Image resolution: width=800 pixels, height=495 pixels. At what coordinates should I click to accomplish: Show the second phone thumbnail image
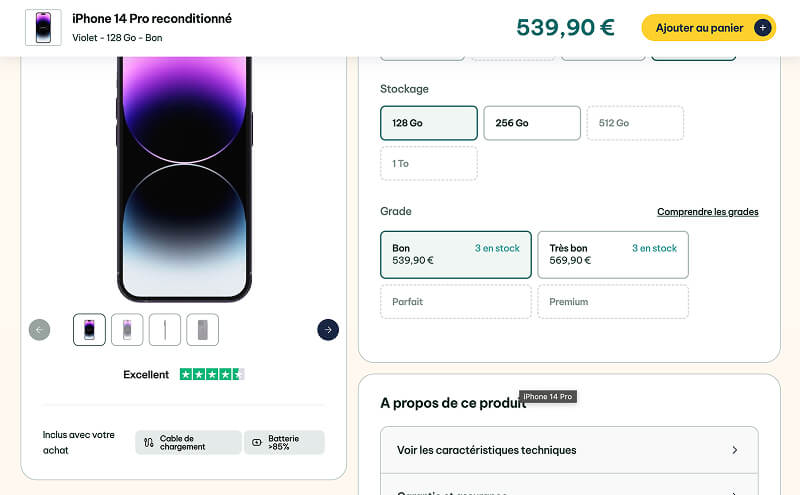tap(127, 330)
